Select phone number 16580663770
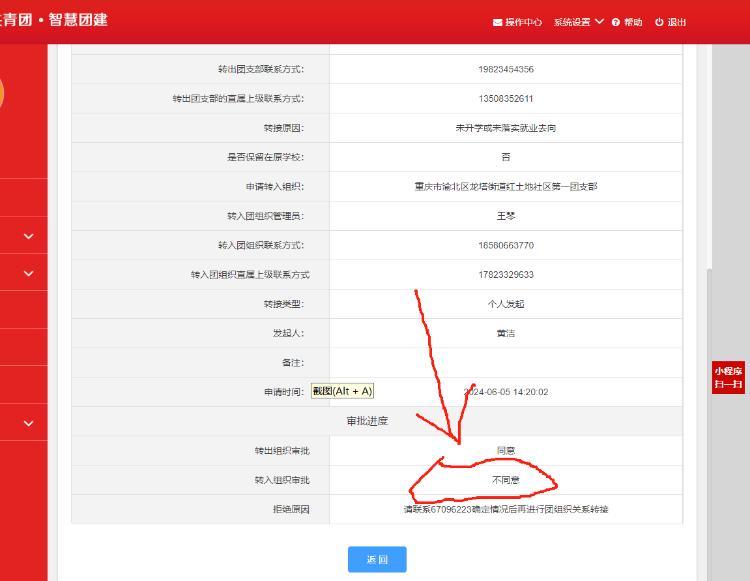 [506, 245]
